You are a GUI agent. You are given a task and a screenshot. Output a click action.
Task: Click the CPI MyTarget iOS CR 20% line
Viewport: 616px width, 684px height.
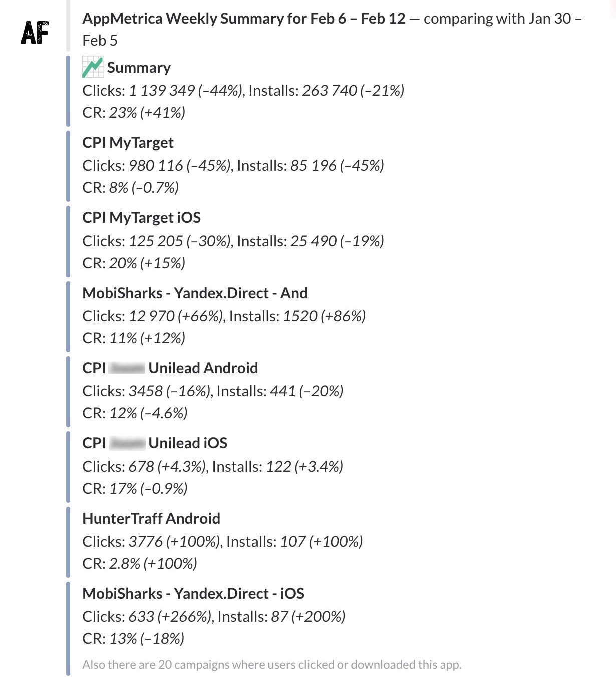pos(134,263)
